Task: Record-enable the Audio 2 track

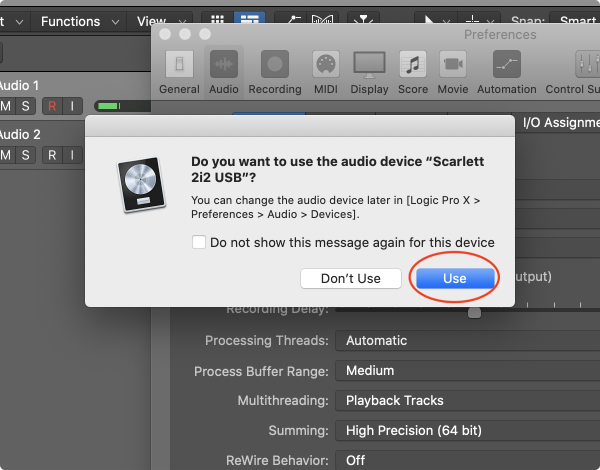Action: (x=52, y=155)
